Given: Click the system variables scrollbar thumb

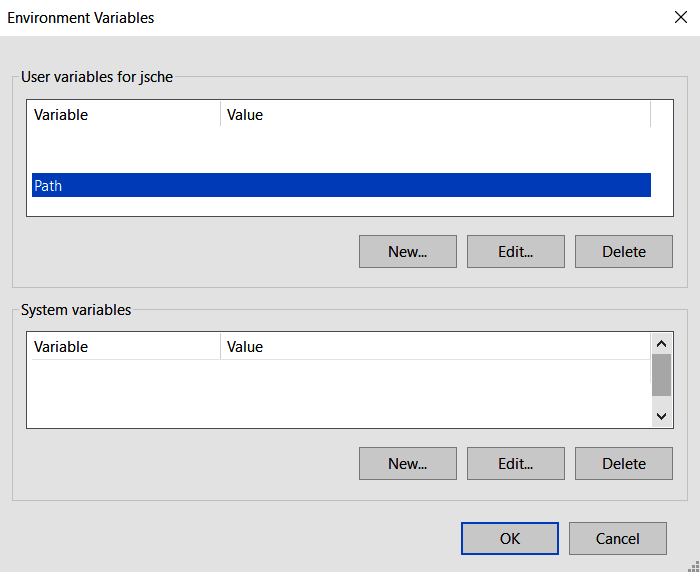Looking at the screenshot, I should [661, 375].
